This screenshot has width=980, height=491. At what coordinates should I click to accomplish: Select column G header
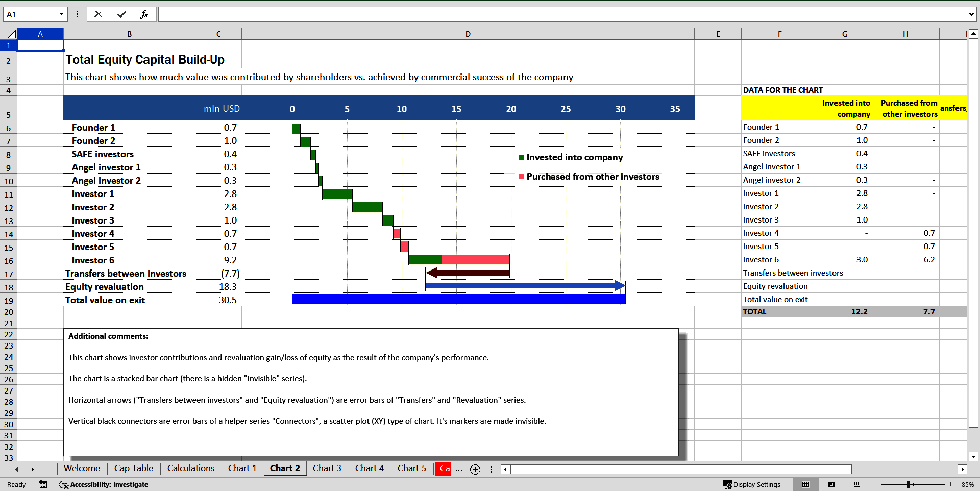click(845, 34)
